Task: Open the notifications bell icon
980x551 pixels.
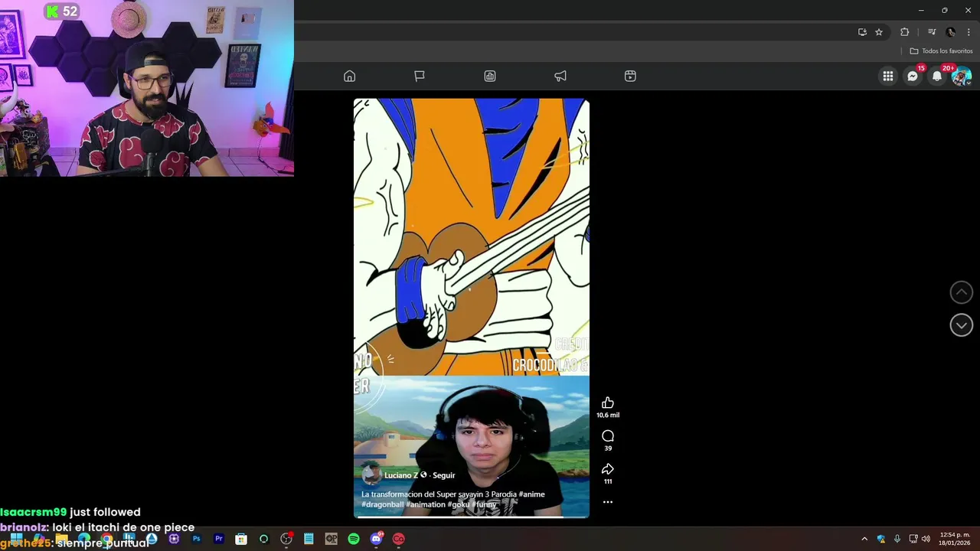Action: click(937, 76)
